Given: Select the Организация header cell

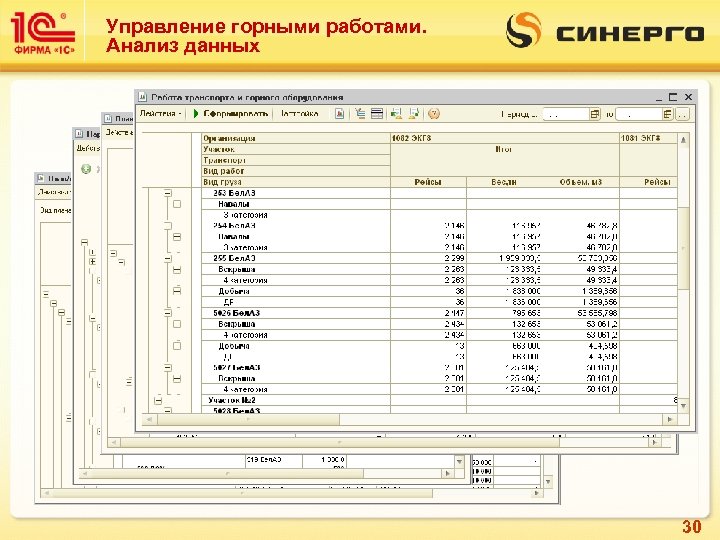Looking at the screenshot, I should pos(296,138).
